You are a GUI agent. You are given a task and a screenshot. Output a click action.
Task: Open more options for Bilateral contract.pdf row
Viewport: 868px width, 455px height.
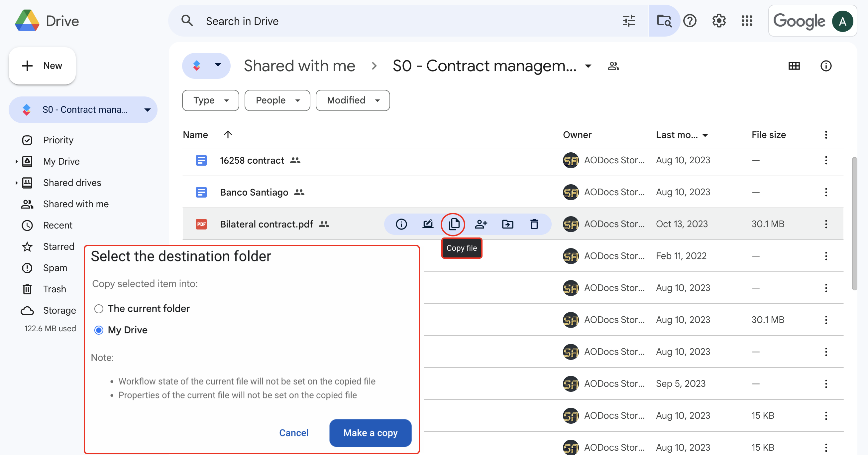[825, 224]
